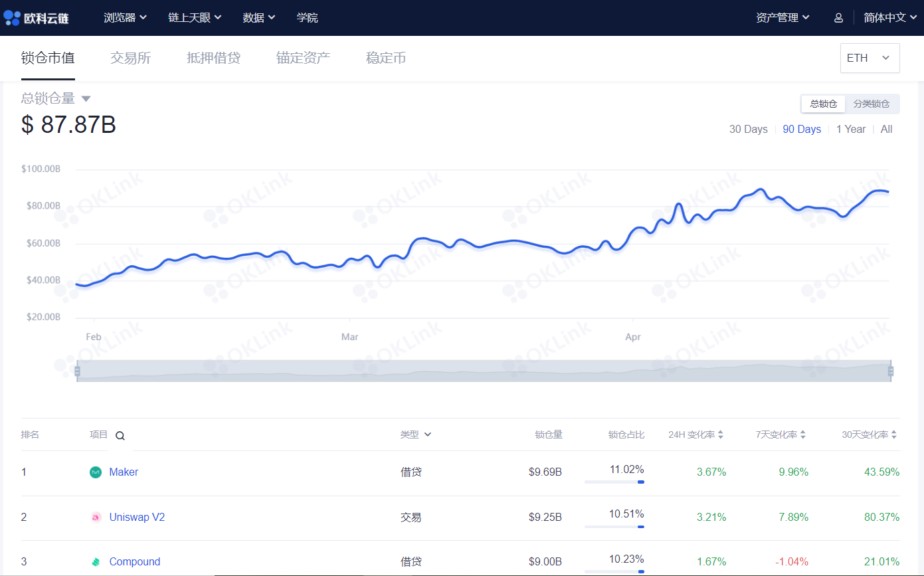Image resolution: width=924 pixels, height=576 pixels.
Task: Click the right handle of chart range slider
Action: [891, 371]
